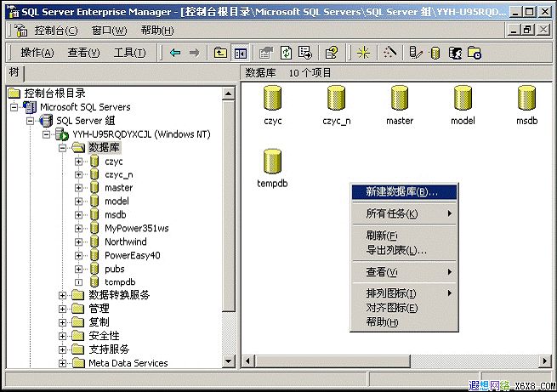
Task: Click the Export list toolbar icon
Action: tap(304, 53)
